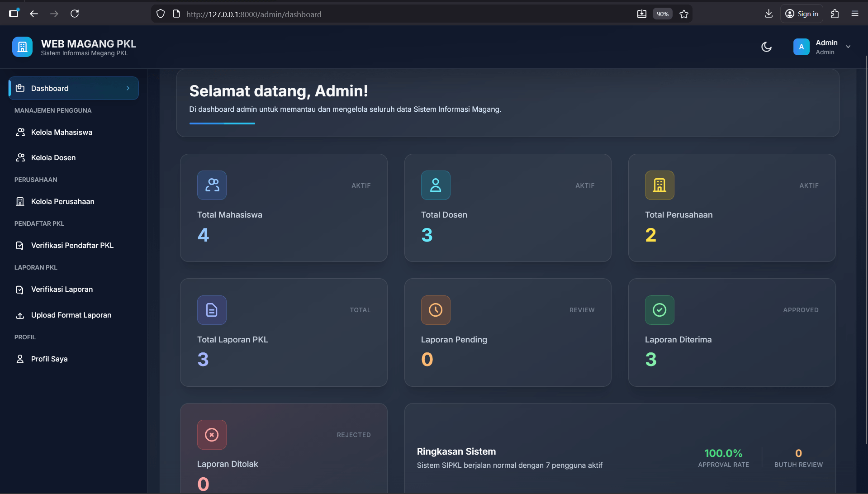Click the page vertical scrollbar
The image size is (868, 494).
866,249
